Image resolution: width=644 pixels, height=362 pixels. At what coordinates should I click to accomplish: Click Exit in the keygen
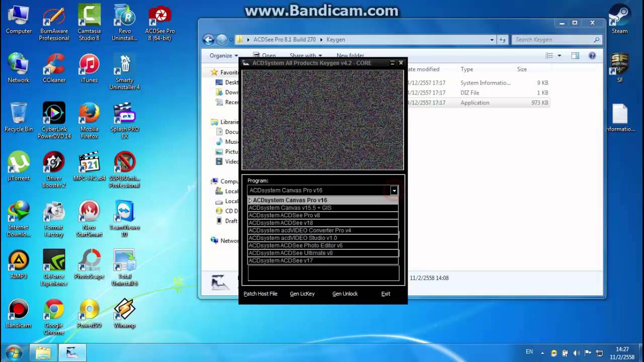coord(385,294)
